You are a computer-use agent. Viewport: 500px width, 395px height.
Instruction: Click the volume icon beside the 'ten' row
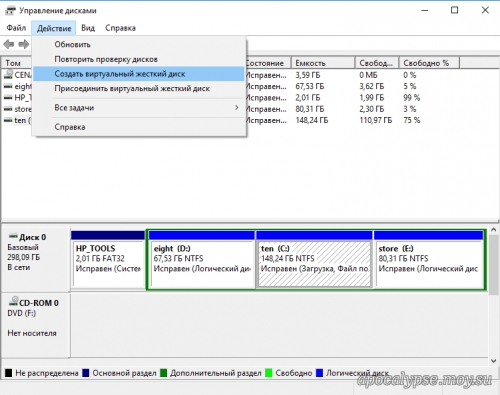coord(8,120)
